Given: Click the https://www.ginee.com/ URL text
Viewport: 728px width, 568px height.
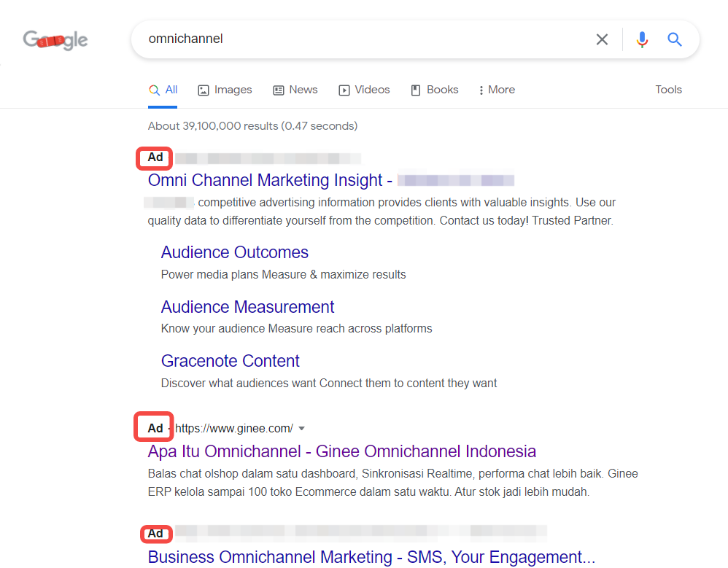Looking at the screenshot, I should pos(234,428).
